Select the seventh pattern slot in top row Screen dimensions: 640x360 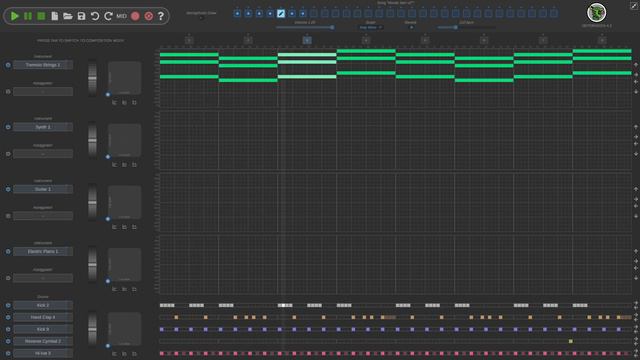coord(303,13)
